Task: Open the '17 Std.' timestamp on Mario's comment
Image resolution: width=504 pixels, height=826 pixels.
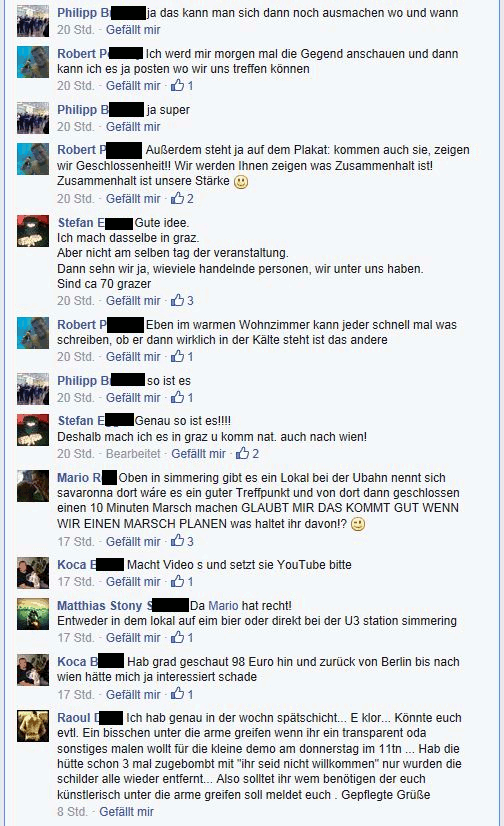Action: point(76,542)
